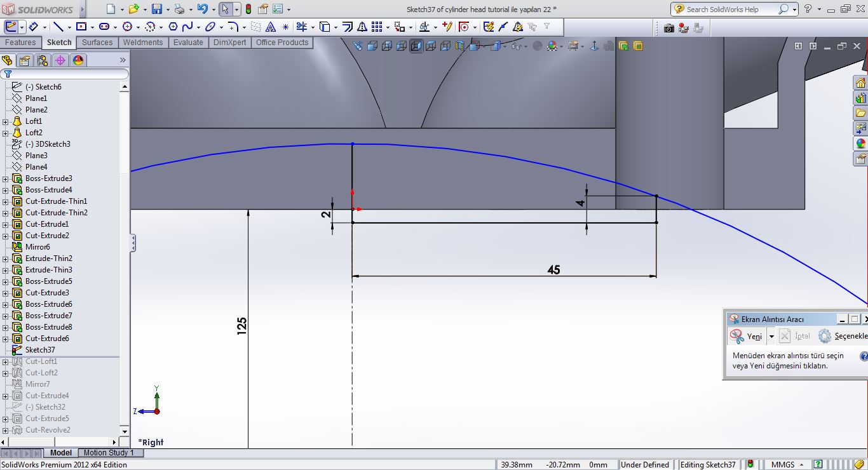Switch to the Surfaces tab
This screenshot has width=868, height=470.
(x=97, y=43)
